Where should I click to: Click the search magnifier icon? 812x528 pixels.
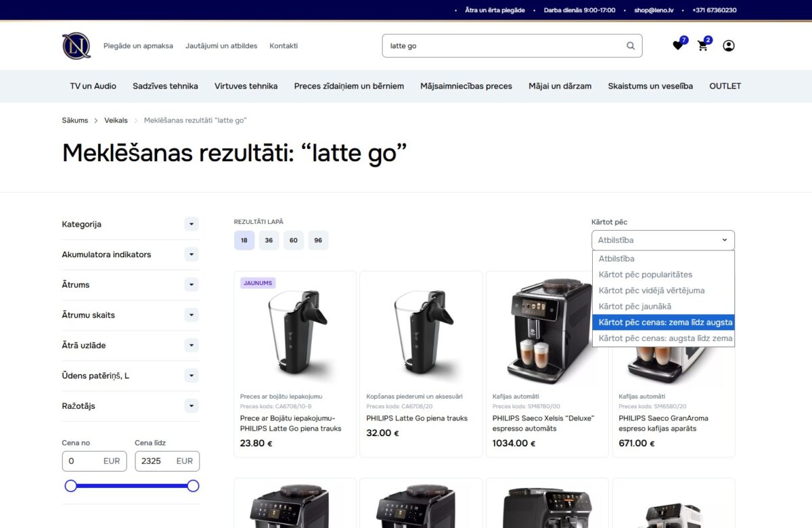click(x=629, y=45)
